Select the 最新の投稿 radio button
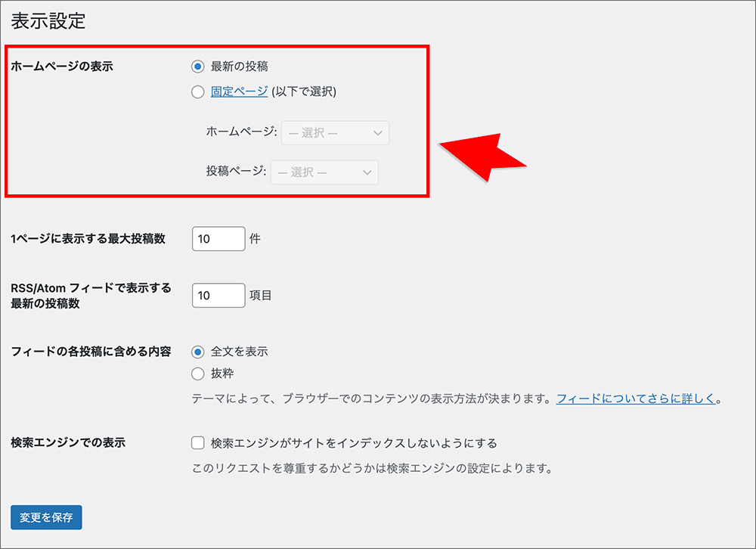The image size is (756, 549). tap(197, 67)
